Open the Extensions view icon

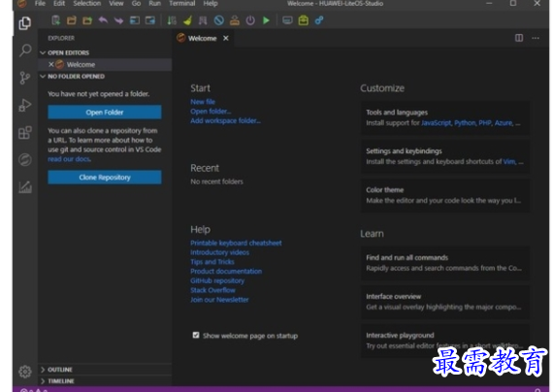[24, 132]
